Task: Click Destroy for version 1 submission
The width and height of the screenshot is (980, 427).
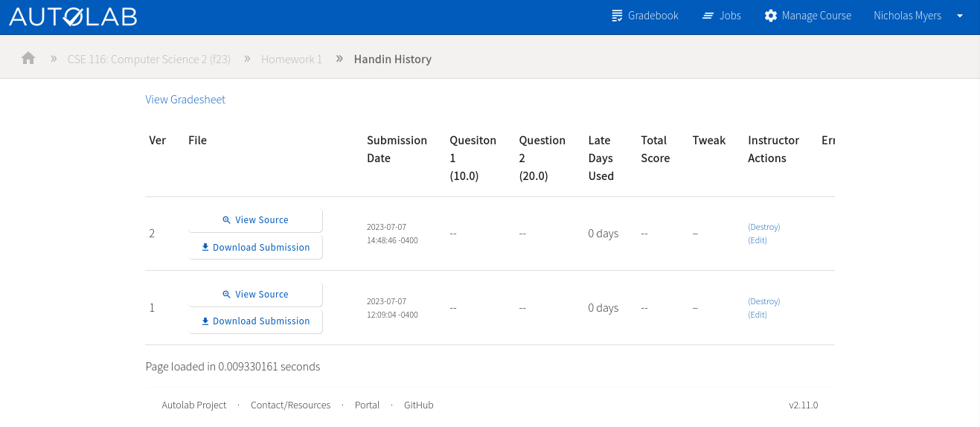Action: [764, 301]
